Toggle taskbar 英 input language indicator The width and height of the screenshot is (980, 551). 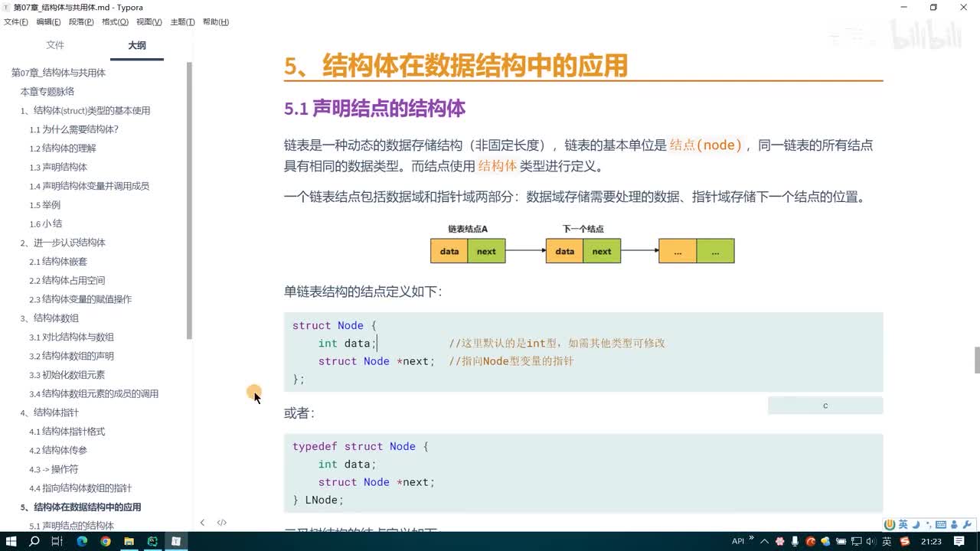click(887, 541)
